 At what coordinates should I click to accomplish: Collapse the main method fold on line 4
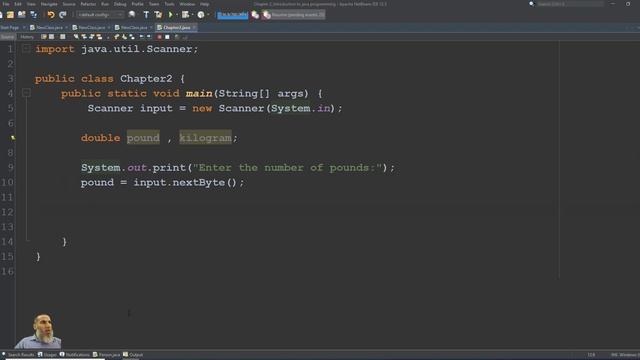(x=26, y=93)
